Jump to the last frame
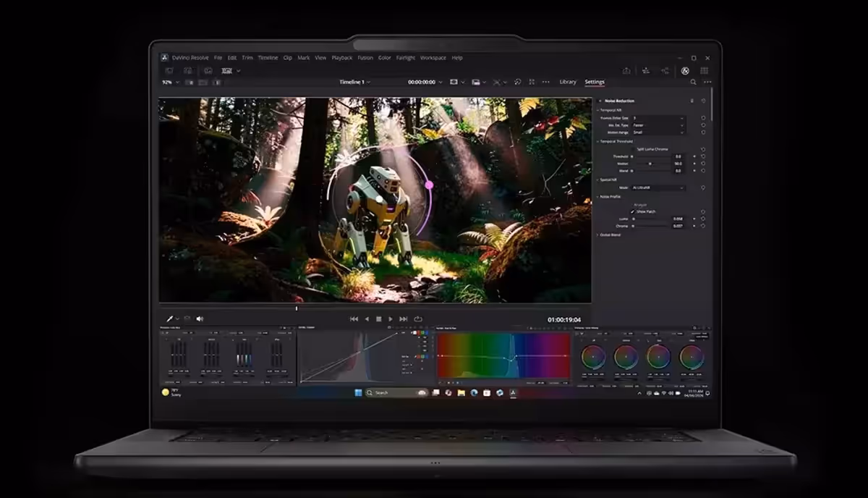Image resolution: width=868 pixels, height=498 pixels. pyautogui.click(x=404, y=318)
